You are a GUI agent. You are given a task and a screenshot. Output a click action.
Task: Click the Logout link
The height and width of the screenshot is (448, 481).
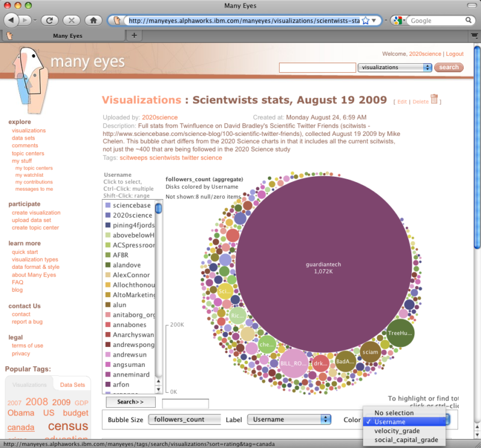(455, 54)
